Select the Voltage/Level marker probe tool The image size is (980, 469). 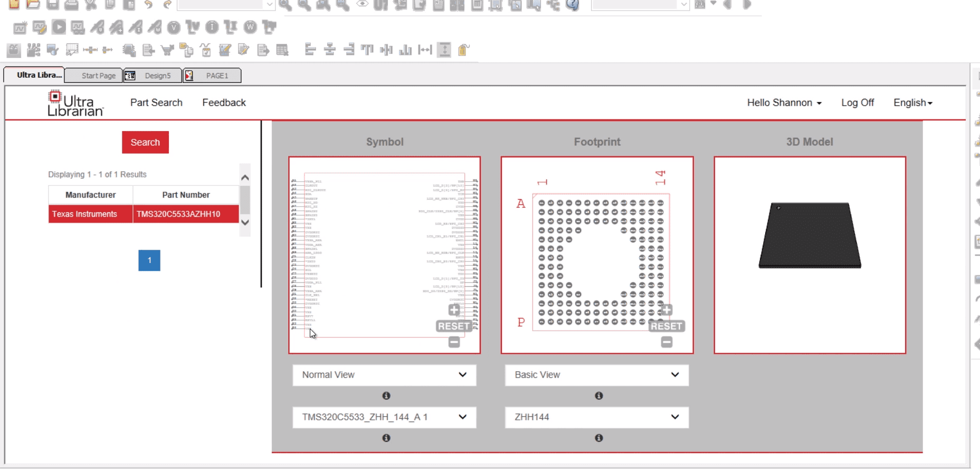pyautogui.click(x=97, y=27)
